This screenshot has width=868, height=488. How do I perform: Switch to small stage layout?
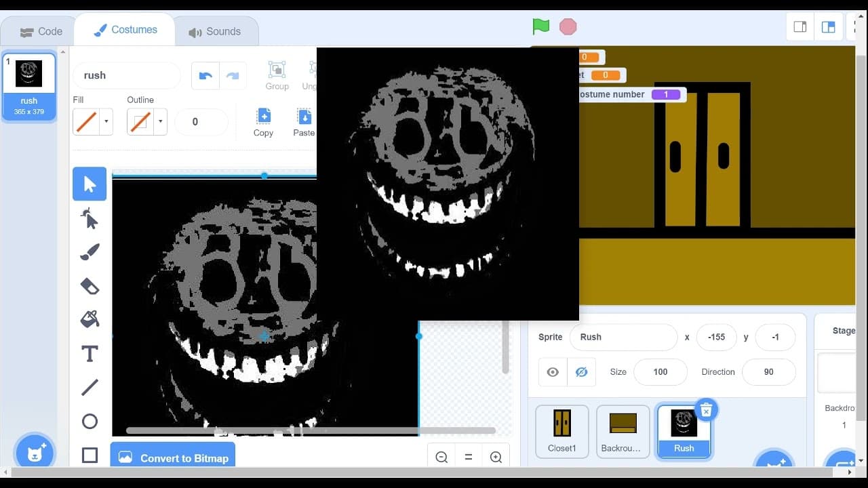coord(800,27)
